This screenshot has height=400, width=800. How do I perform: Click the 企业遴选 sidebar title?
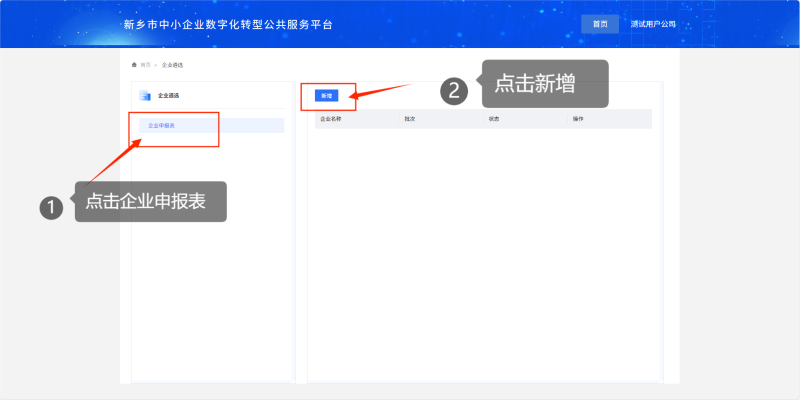169,96
